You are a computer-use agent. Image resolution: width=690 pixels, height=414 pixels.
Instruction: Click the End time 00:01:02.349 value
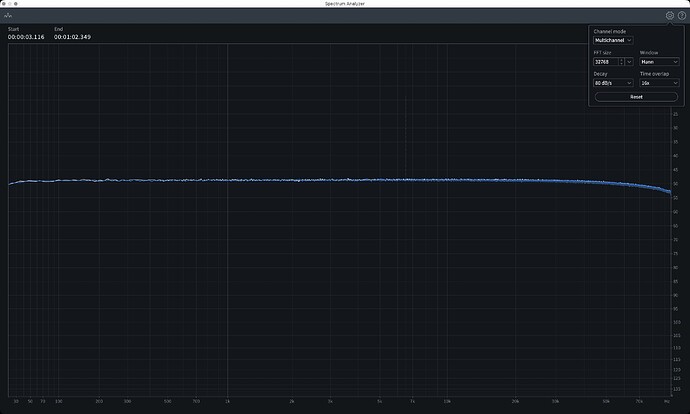click(x=72, y=37)
